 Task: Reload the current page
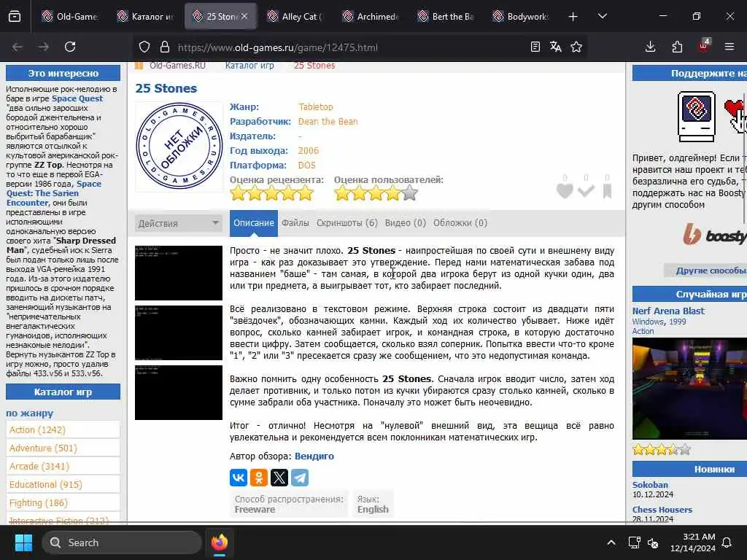pyautogui.click(x=70, y=47)
